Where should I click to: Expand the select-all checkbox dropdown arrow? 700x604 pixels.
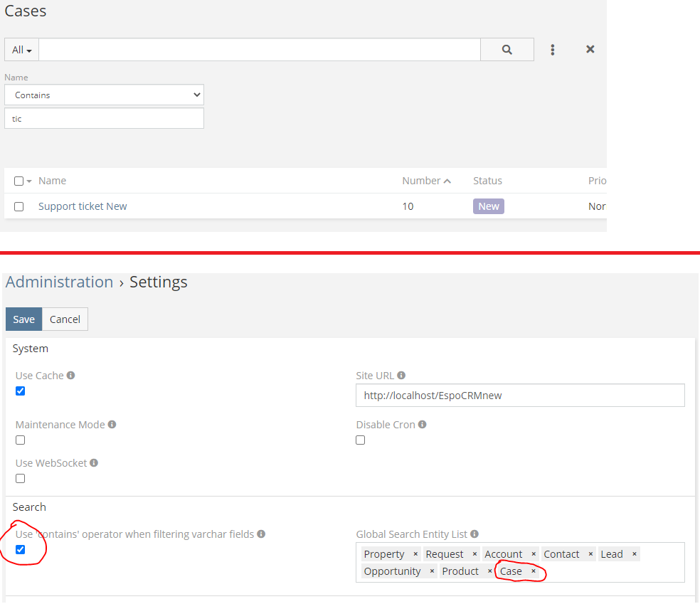coord(29,181)
